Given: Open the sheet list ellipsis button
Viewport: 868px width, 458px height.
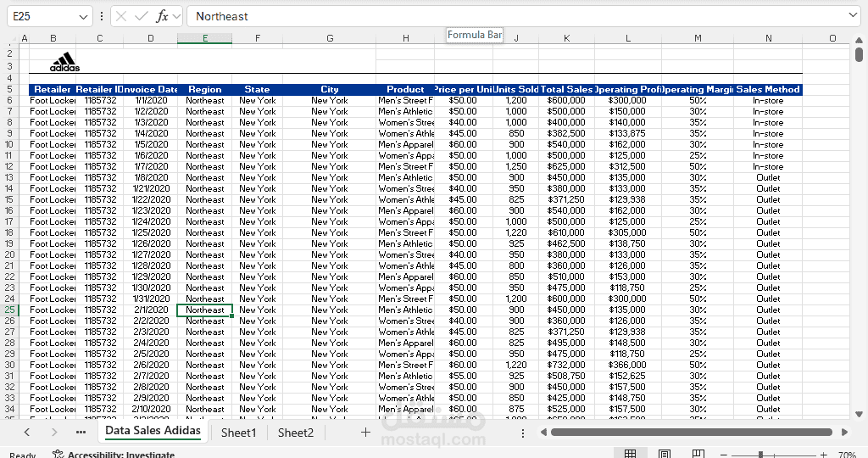Looking at the screenshot, I should (x=81, y=433).
